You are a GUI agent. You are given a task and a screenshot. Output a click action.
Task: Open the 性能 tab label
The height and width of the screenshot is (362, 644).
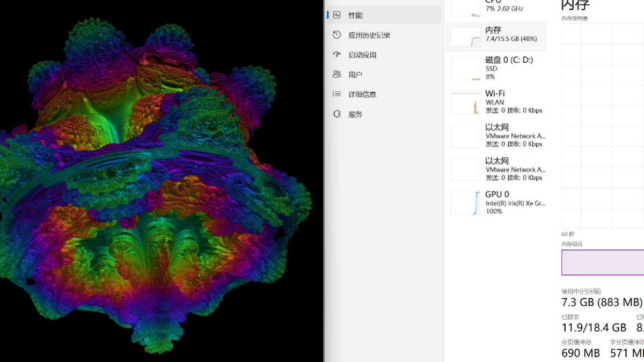pos(355,15)
